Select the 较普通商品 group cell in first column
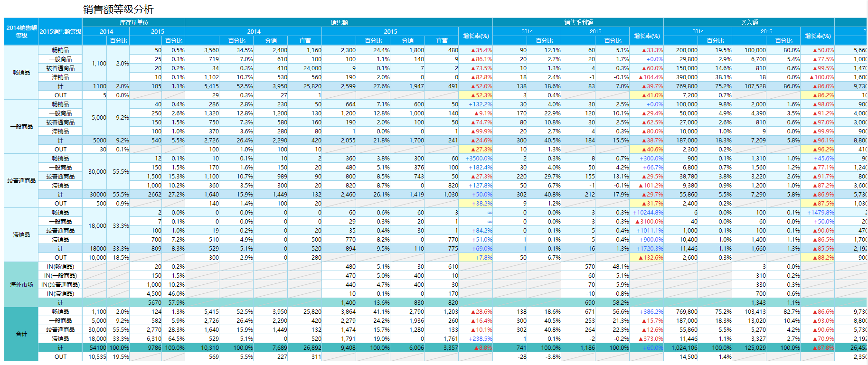 tap(21, 181)
